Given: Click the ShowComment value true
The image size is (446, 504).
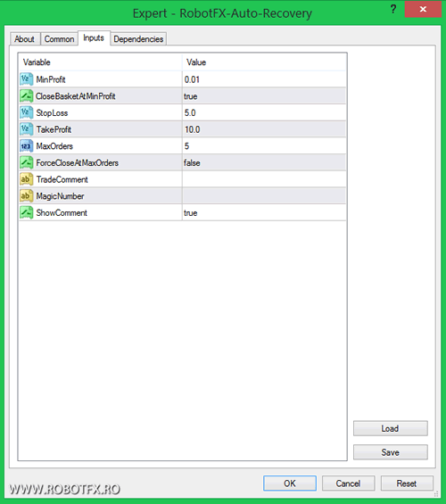Looking at the screenshot, I should pyautogui.click(x=191, y=213).
